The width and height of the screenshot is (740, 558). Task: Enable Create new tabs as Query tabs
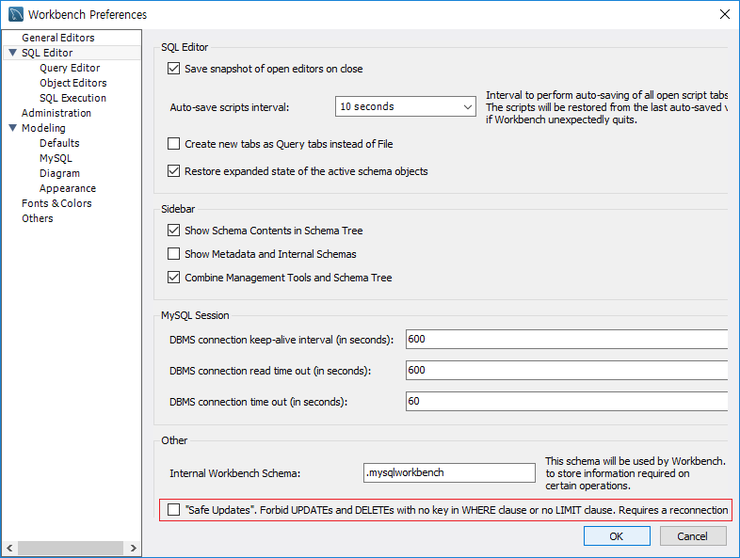click(174, 144)
